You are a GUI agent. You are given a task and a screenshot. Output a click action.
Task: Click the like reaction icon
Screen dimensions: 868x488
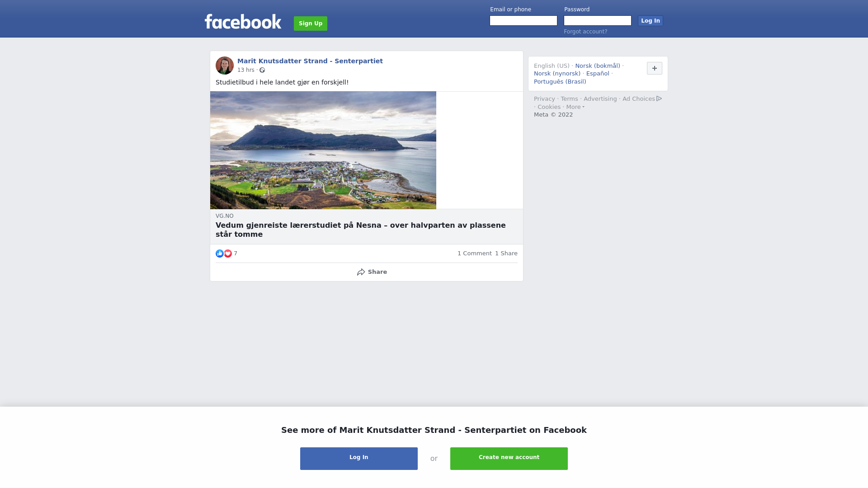coord(220,253)
